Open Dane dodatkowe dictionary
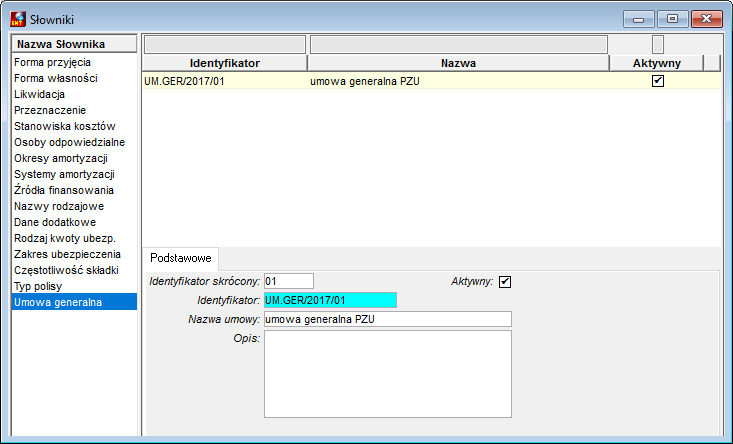The image size is (733, 444). (55, 222)
